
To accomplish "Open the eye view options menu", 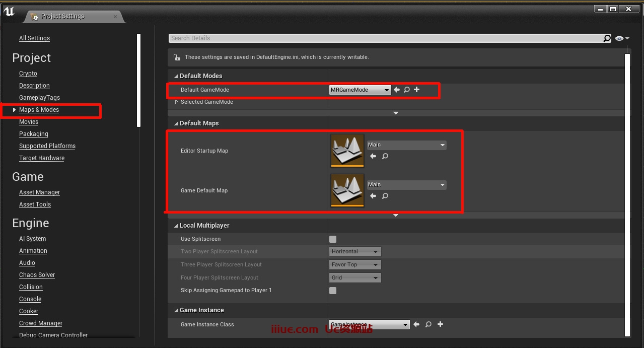I will (622, 38).
